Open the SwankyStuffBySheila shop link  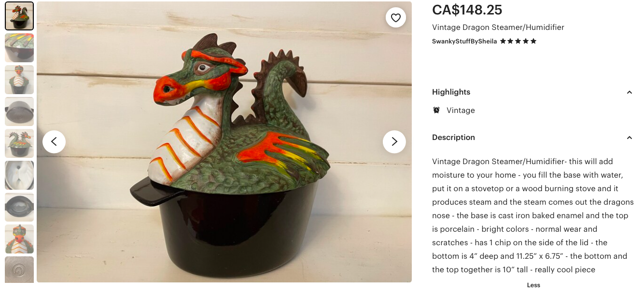coord(464,41)
